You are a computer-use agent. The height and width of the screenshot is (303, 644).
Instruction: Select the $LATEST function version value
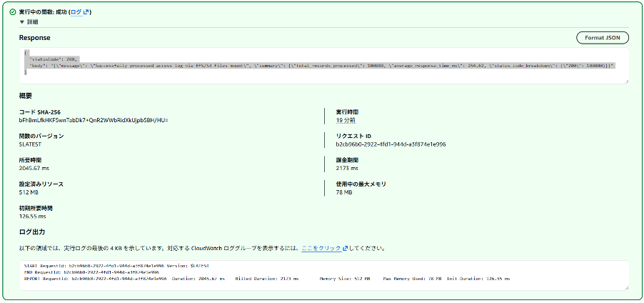coord(31,144)
